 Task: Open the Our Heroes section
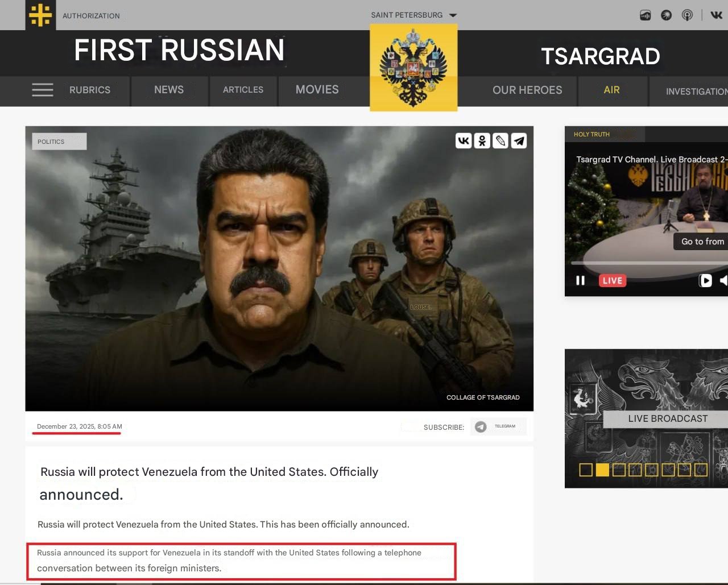click(x=527, y=90)
